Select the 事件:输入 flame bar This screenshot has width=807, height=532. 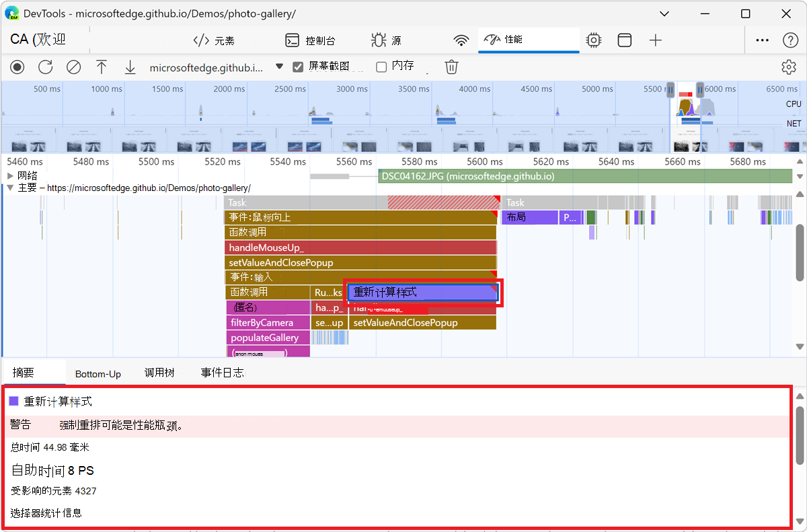point(360,277)
